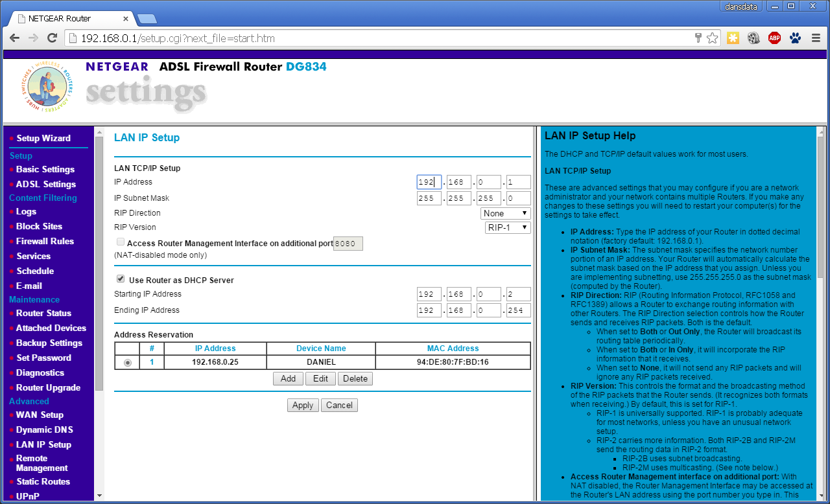The width and height of the screenshot is (830, 504).
Task: Open Diagnostics page
Action: (x=40, y=372)
